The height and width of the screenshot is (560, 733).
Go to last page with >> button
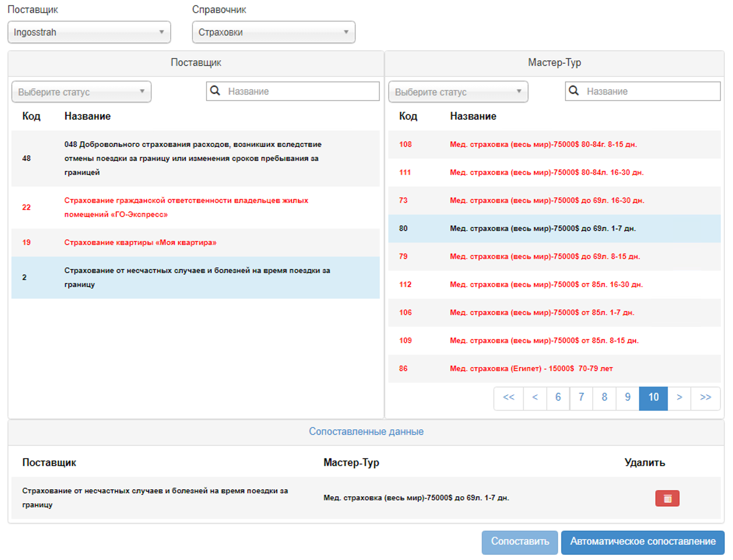tap(705, 398)
